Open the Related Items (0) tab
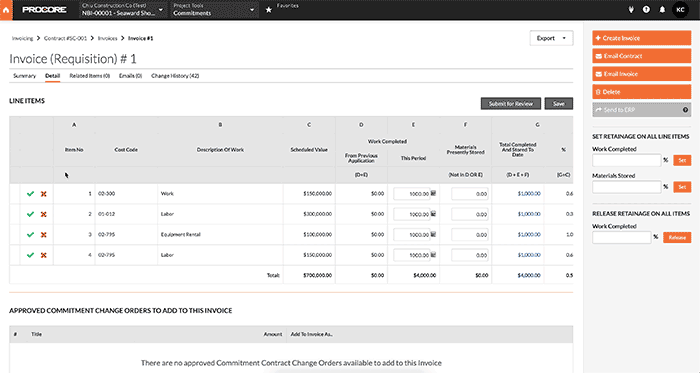700x373 pixels. click(89, 76)
